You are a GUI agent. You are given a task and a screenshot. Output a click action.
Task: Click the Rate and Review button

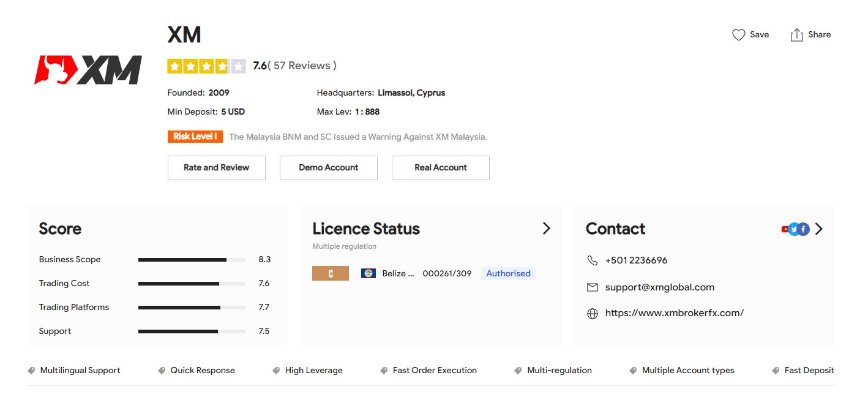point(216,168)
